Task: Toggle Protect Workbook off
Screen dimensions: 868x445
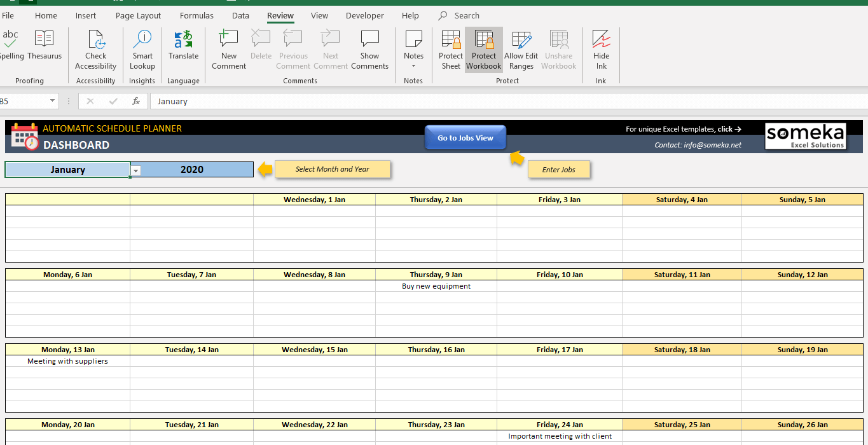Action: [483, 48]
